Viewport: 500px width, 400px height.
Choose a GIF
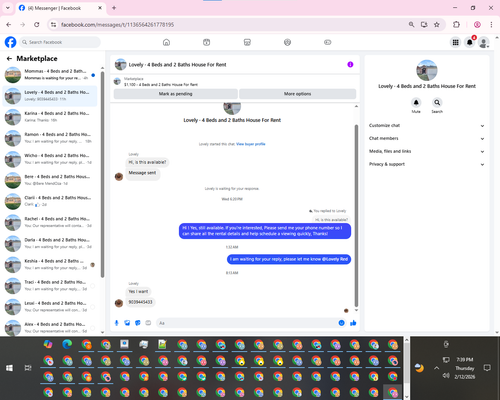(148, 323)
